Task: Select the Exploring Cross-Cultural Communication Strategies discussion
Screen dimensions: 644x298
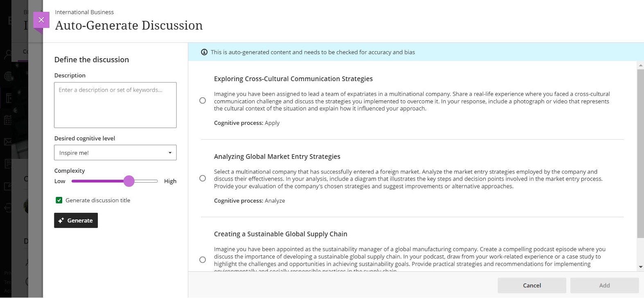Action: coord(203,100)
